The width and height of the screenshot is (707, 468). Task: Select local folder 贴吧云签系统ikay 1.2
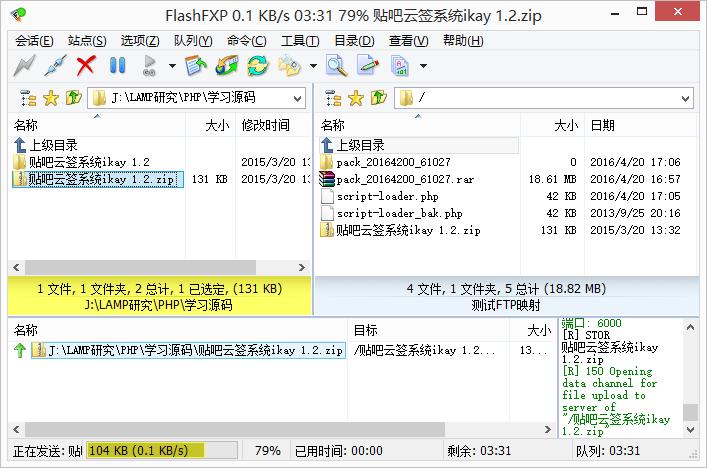point(82,162)
